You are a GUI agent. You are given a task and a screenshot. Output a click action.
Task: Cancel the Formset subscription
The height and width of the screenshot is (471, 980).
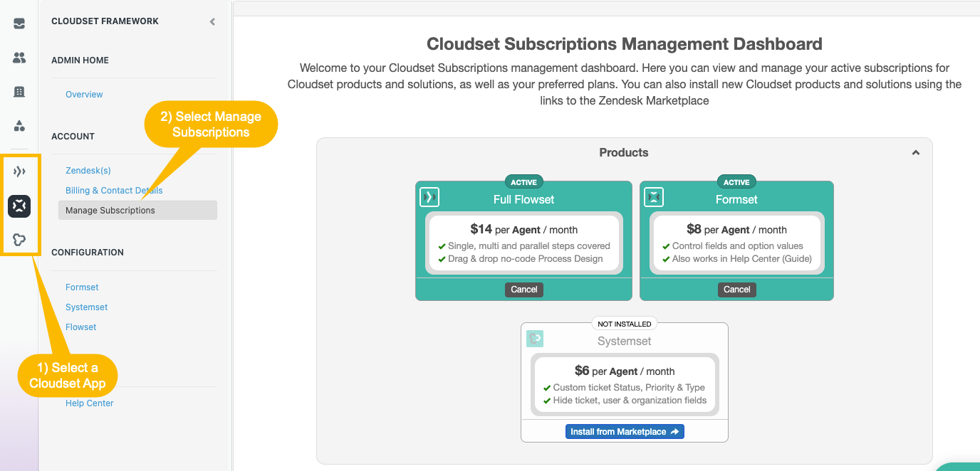click(x=737, y=290)
